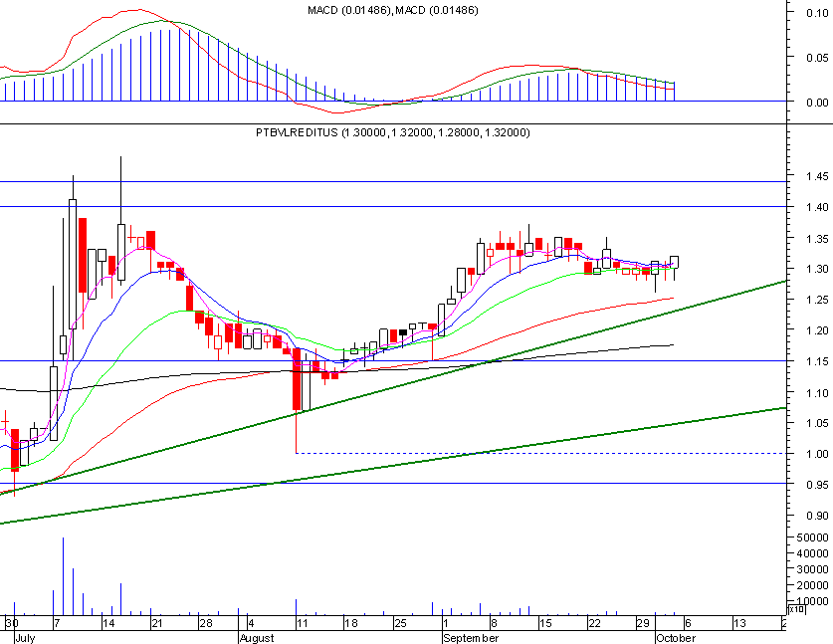The width and height of the screenshot is (833, 644).
Task: Click the 1.10 price axis label
Action: click(x=817, y=392)
